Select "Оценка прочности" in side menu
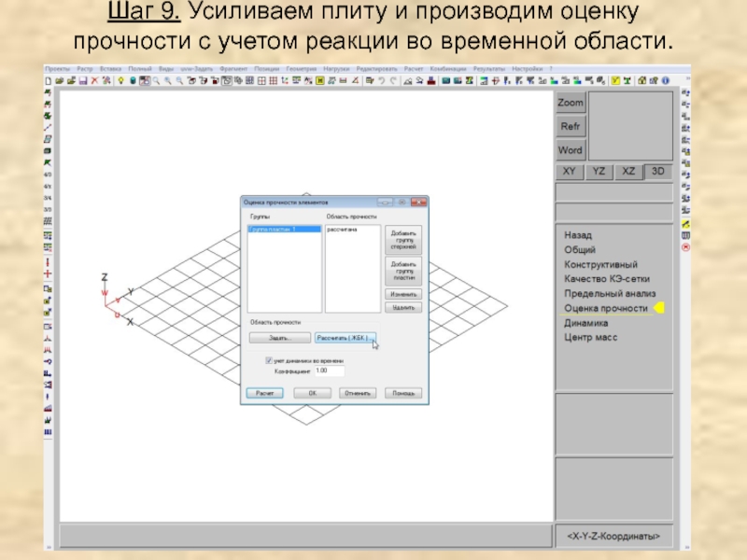 (605, 308)
